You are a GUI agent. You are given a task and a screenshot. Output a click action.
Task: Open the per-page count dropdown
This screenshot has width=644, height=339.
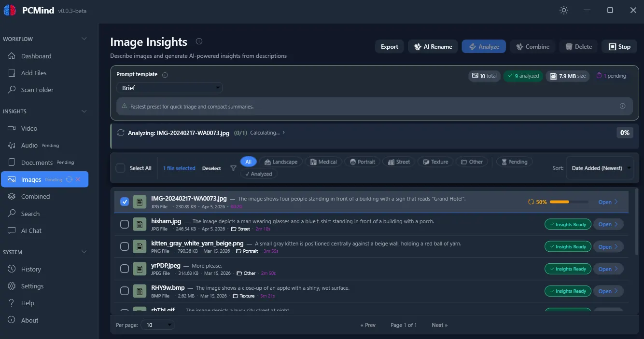(x=157, y=325)
